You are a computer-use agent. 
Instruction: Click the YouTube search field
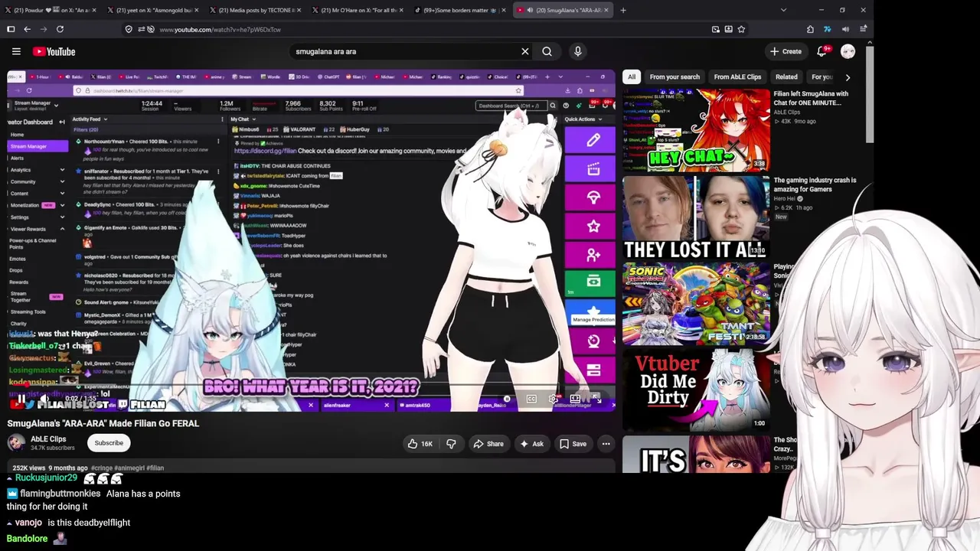(x=406, y=51)
